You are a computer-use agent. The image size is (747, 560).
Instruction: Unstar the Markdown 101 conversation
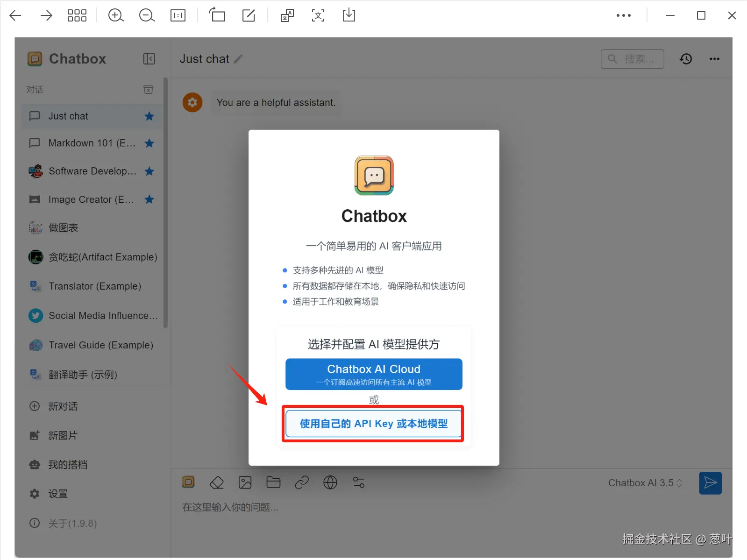coord(149,143)
